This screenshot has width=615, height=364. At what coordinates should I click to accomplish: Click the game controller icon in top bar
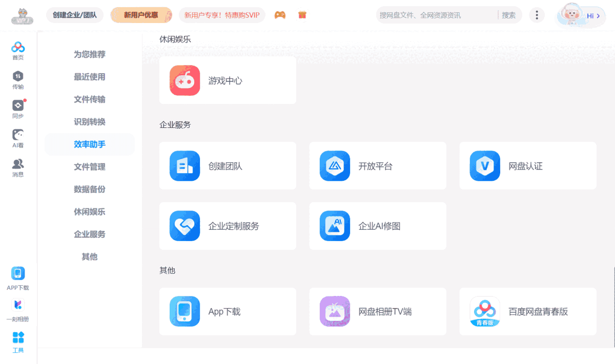279,15
